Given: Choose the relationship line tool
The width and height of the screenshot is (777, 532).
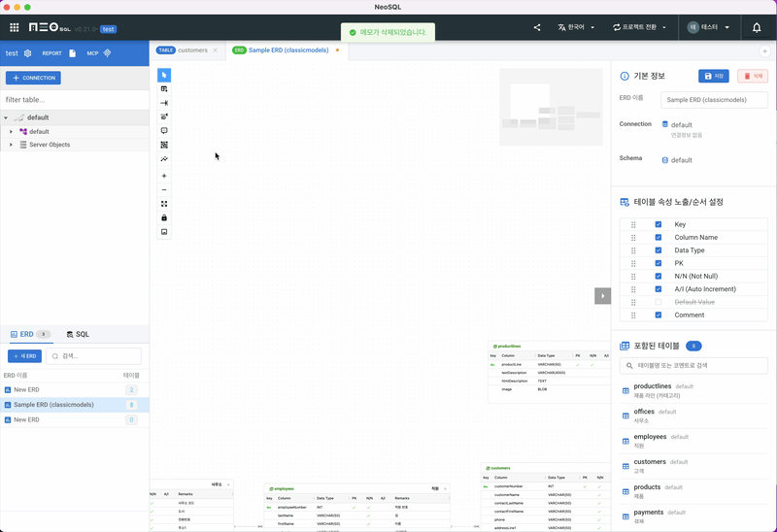Looking at the screenshot, I should pyautogui.click(x=164, y=103).
